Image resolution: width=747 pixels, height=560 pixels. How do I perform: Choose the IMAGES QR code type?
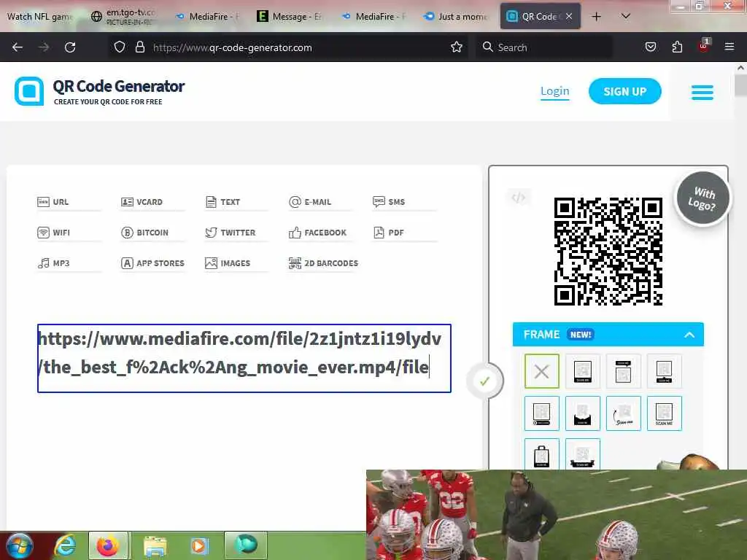click(x=228, y=262)
